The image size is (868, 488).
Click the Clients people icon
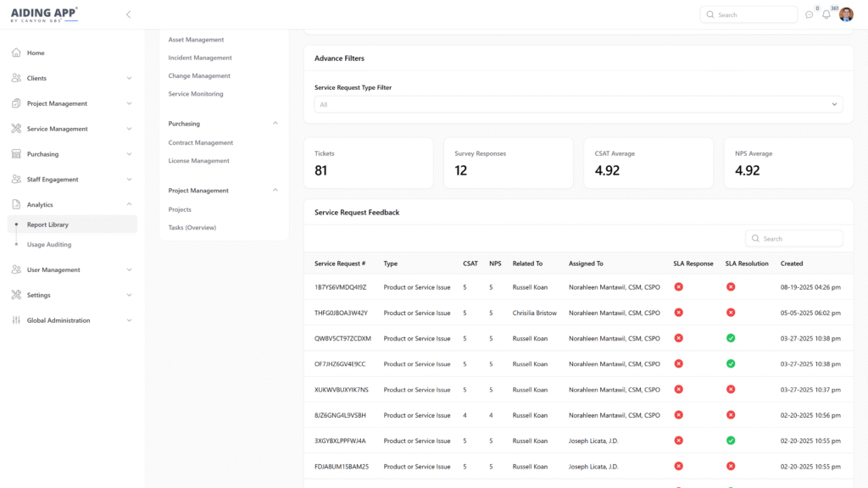pyautogui.click(x=16, y=78)
